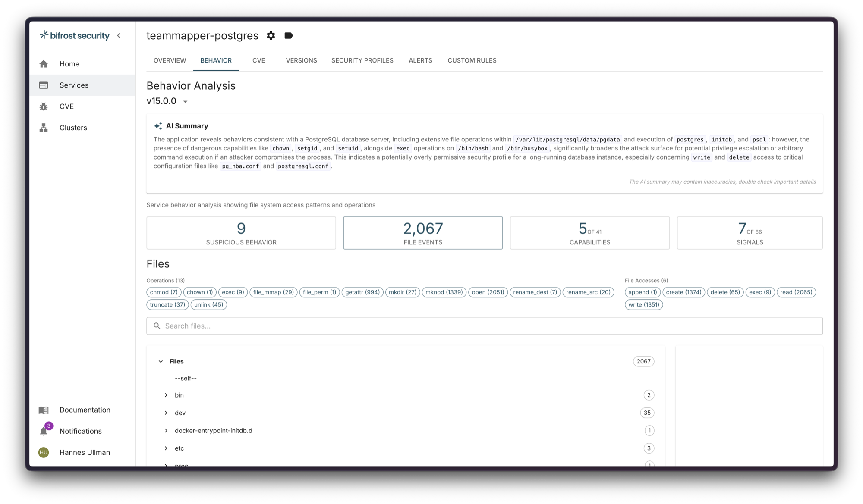Open Documentation link
Image resolution: width=863 pixels, height=504 pixels.
pos(82,410)
